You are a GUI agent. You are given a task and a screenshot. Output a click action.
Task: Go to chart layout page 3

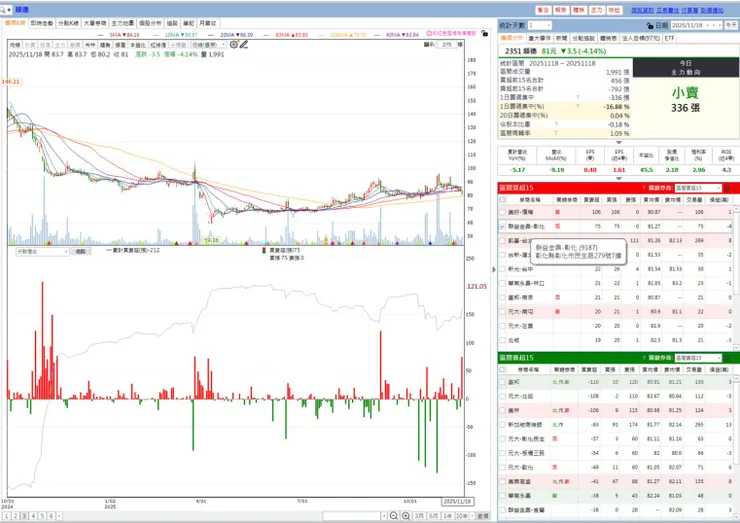click(x=25, y=516)
